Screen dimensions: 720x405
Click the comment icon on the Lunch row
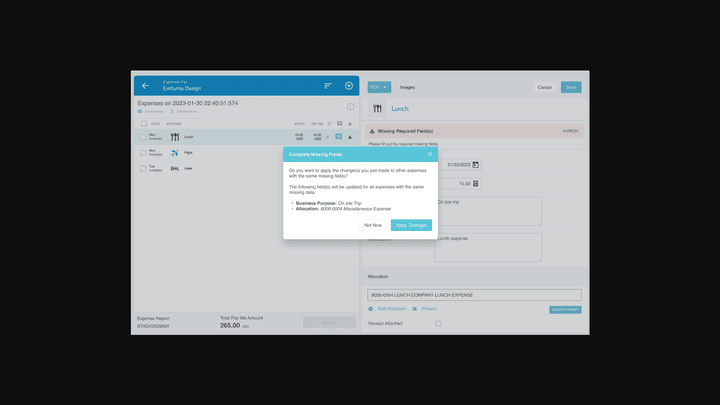pyautogui.click(x=338, y=137)
